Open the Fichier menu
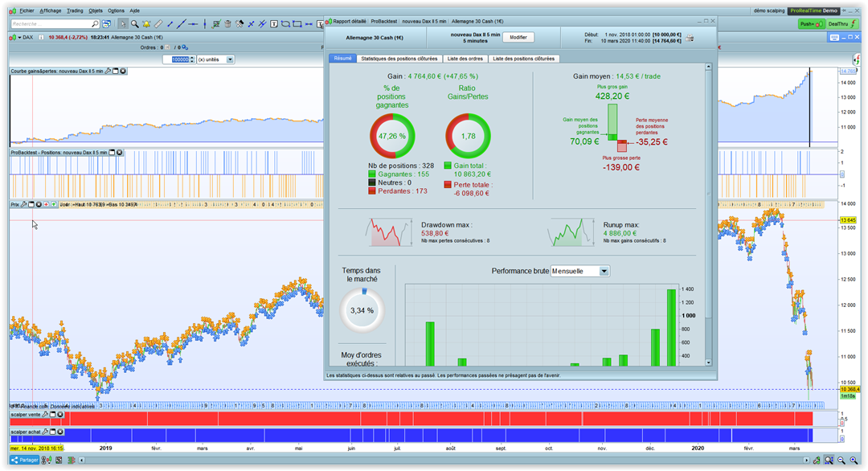 click(27, 10)
